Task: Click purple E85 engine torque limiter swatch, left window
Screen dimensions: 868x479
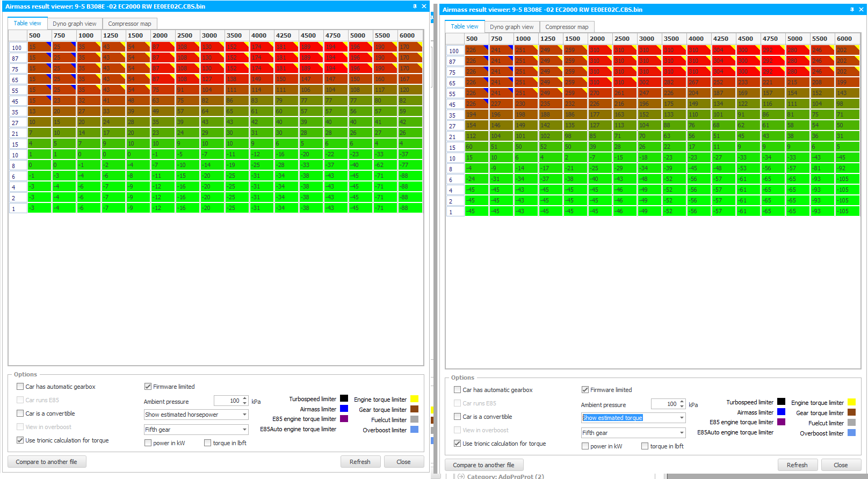Action: [344, 418]
